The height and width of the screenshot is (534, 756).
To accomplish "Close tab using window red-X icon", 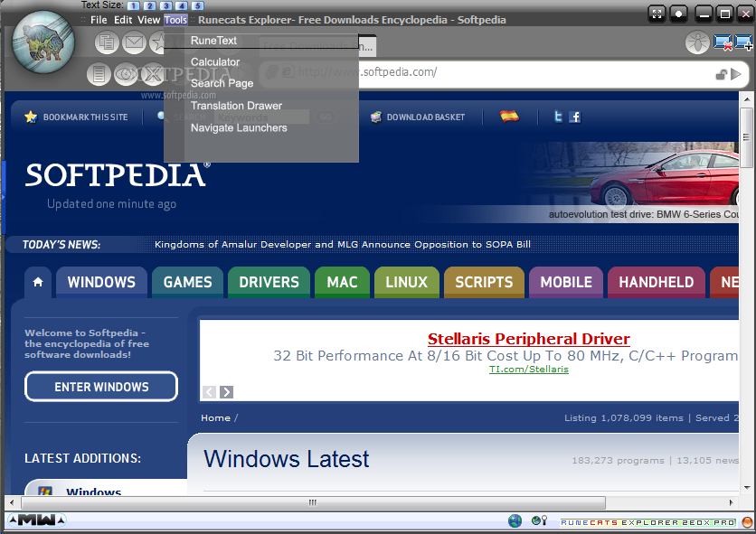I will click(x=723, y=42).
